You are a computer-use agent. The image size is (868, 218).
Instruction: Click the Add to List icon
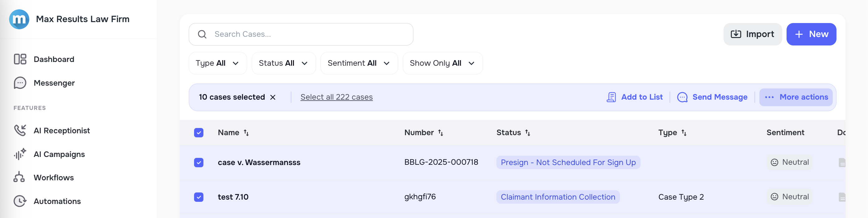tap(612, 97)
